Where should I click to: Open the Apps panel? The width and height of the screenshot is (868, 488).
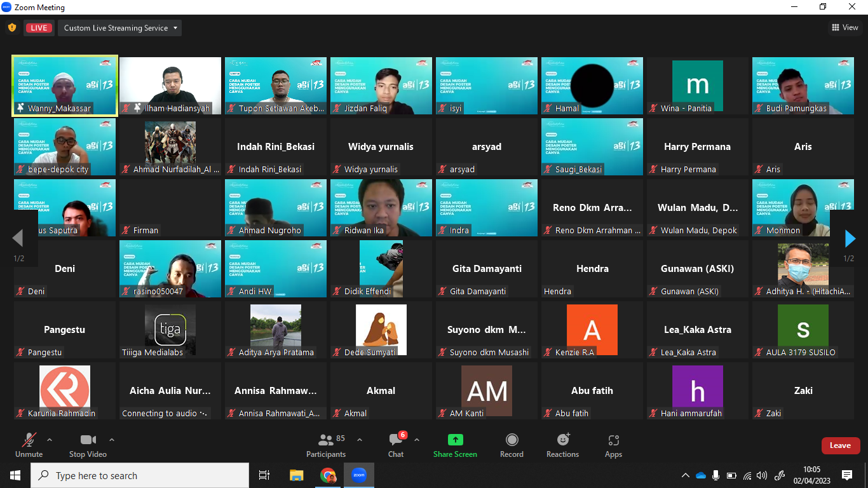(613, 440)
